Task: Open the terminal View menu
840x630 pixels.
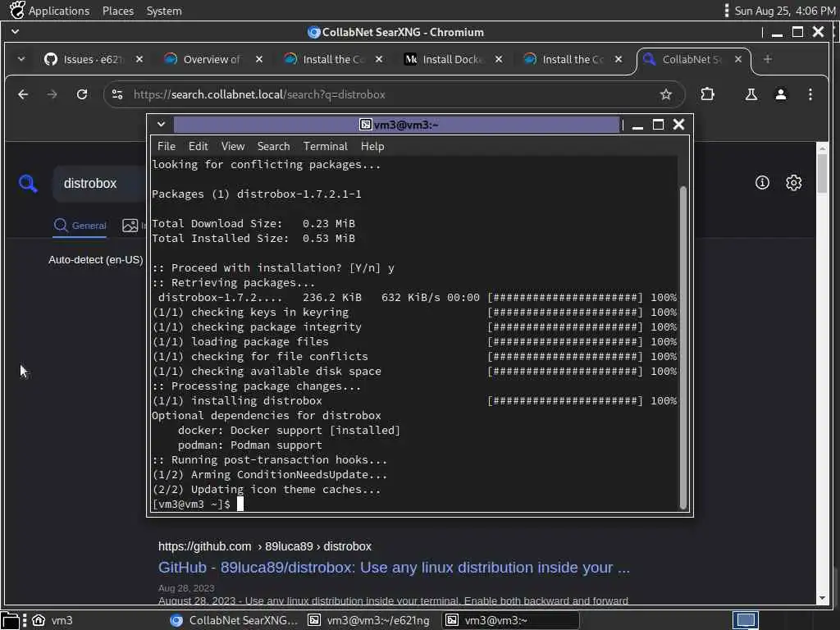Action: pos(232,146)
